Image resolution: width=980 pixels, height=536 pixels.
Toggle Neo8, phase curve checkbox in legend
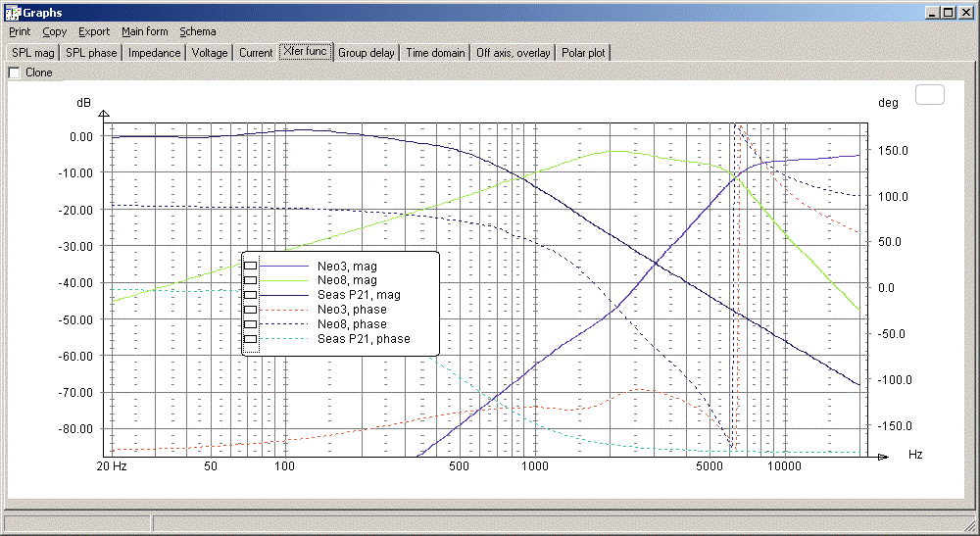250,324
